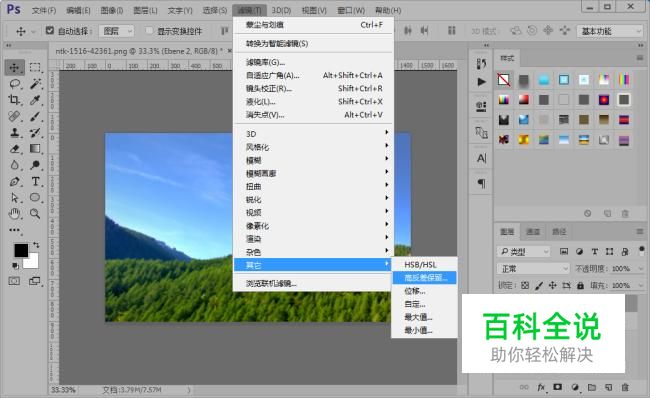Select the Healing Brush tool
This screenshot has height=398, width=650.
click(15, 116)
